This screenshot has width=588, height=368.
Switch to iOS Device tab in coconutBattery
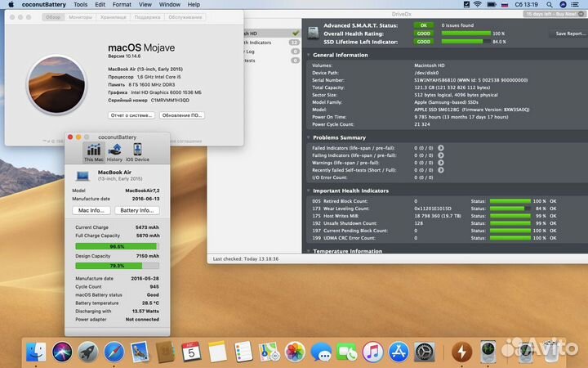point(137,152)
